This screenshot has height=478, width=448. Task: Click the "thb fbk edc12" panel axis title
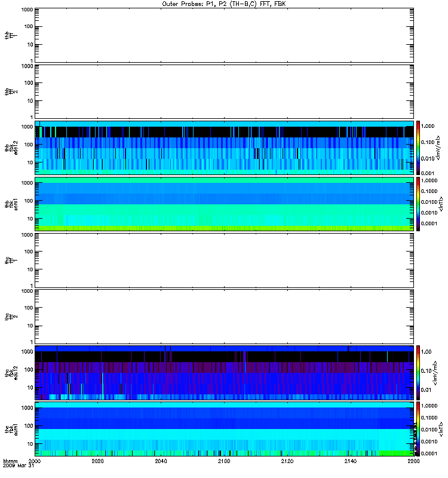click(11, 148)
